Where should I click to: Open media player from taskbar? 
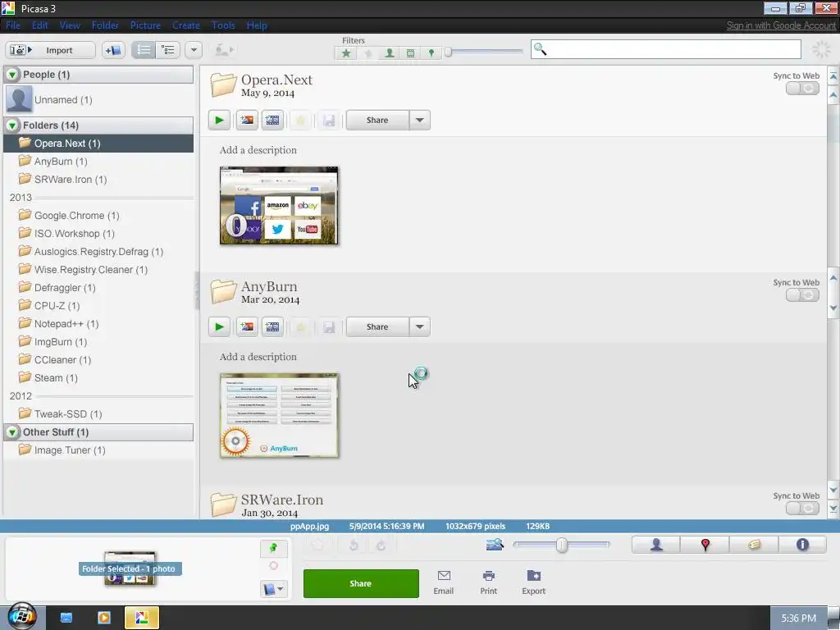(x=104, y=618)
